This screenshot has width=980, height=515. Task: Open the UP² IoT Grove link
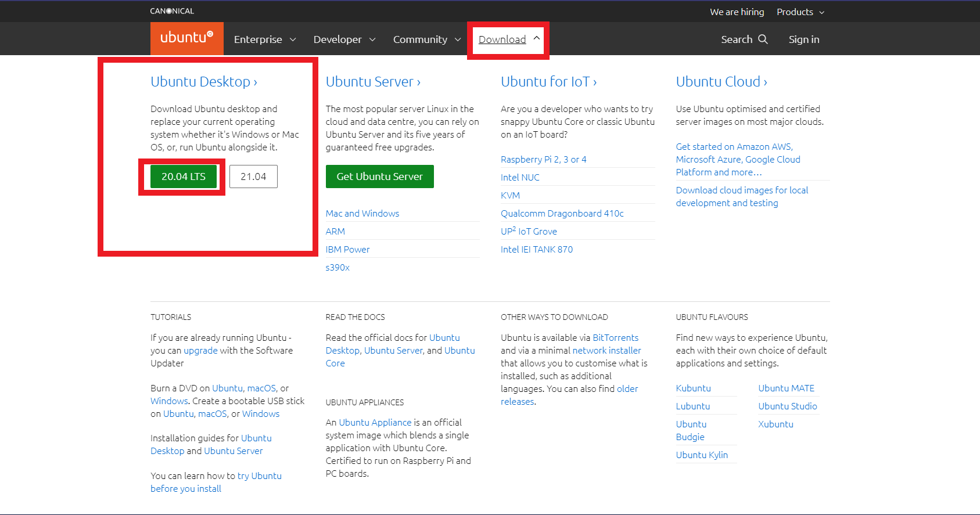tap(529, 231)
